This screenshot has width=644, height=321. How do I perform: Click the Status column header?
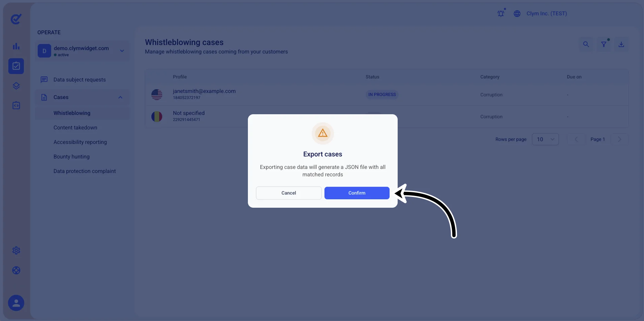372,77
